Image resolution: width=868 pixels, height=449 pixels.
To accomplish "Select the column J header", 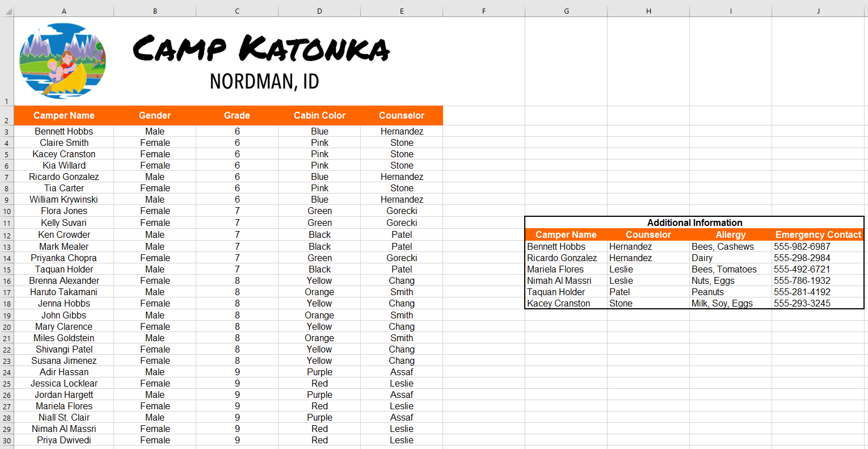I will tap(818, 11).
